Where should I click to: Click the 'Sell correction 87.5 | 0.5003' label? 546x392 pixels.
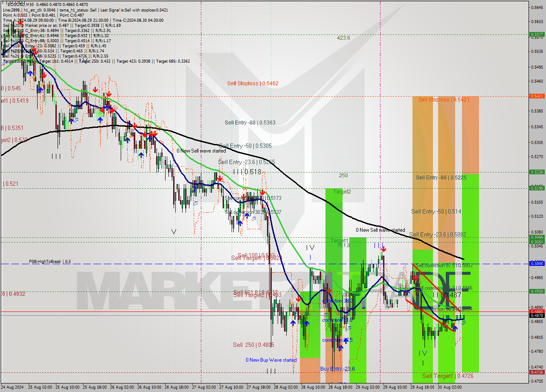[444, 265]
